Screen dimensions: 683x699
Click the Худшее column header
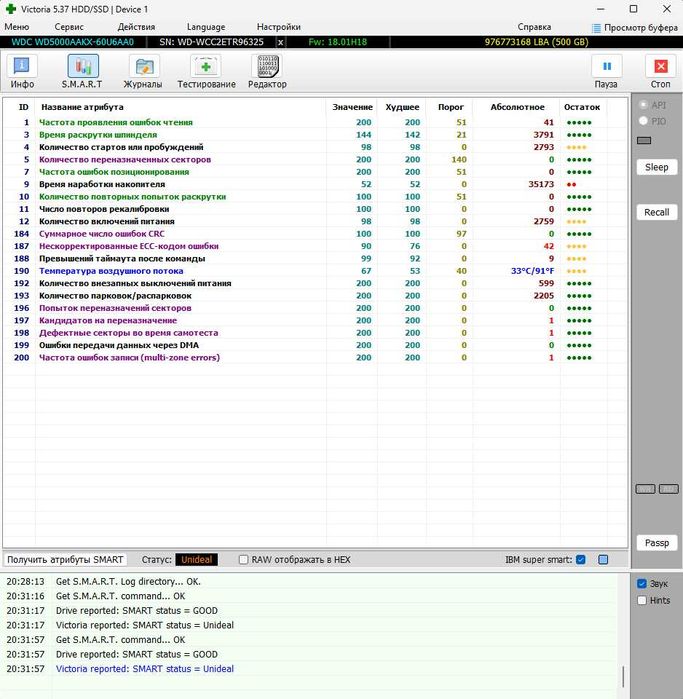click(x=402, y=107)
